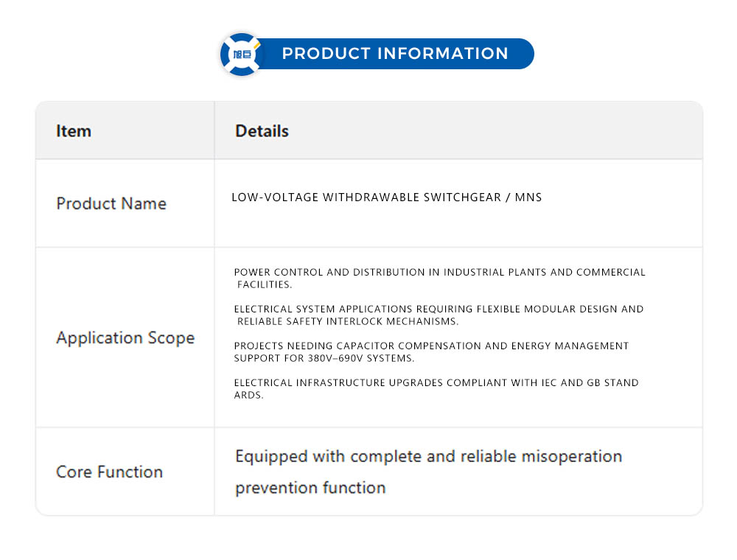
Task: Select the Application Scope row label
Action: pyautogui.click(x=125, y=338)
